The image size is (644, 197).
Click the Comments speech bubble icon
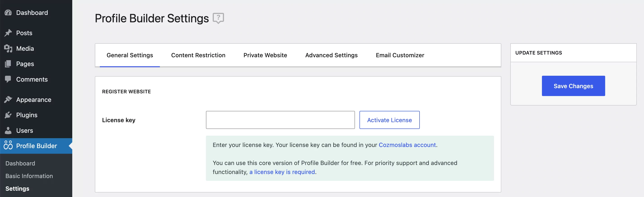pos(8,79)
